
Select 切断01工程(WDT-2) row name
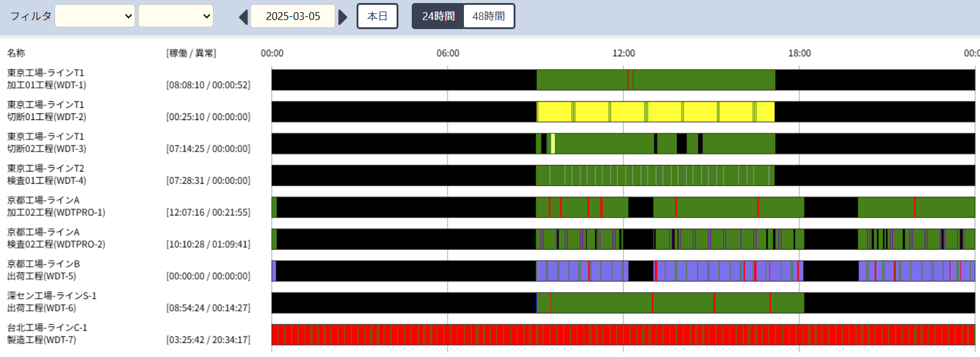coord(47,117)
